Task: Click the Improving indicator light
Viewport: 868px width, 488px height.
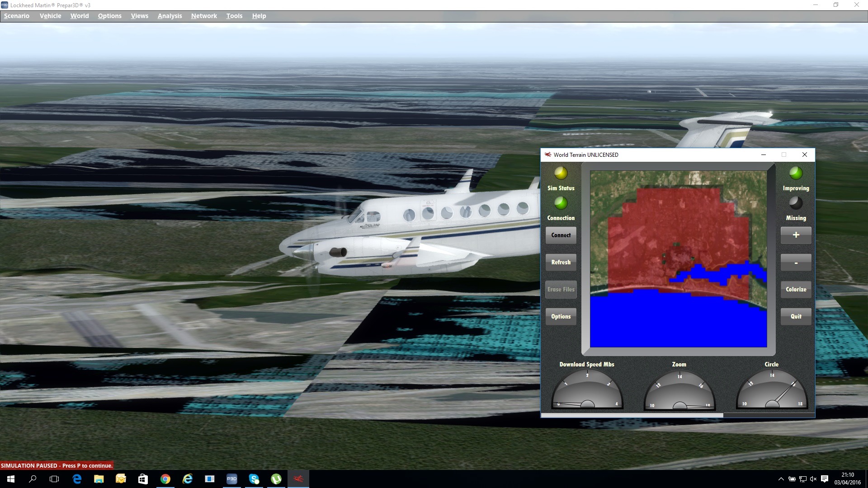Action: tap(796, 173)
